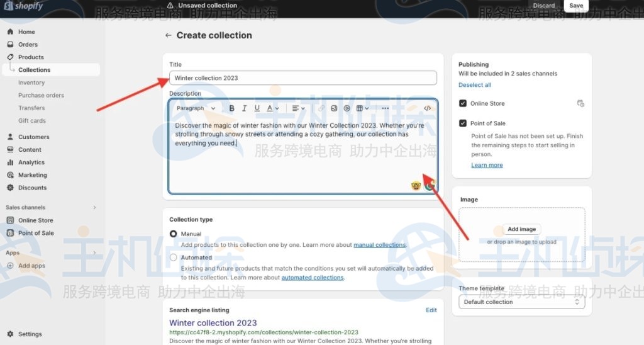Click the Home icon in sidebar

[10, 31]
